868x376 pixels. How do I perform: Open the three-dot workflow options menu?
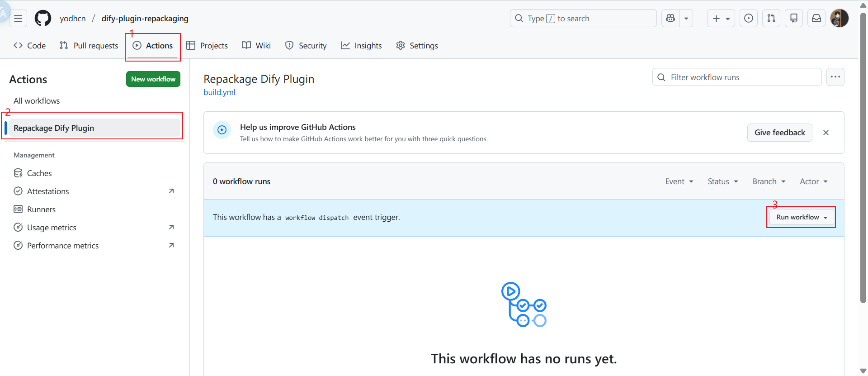835,77
